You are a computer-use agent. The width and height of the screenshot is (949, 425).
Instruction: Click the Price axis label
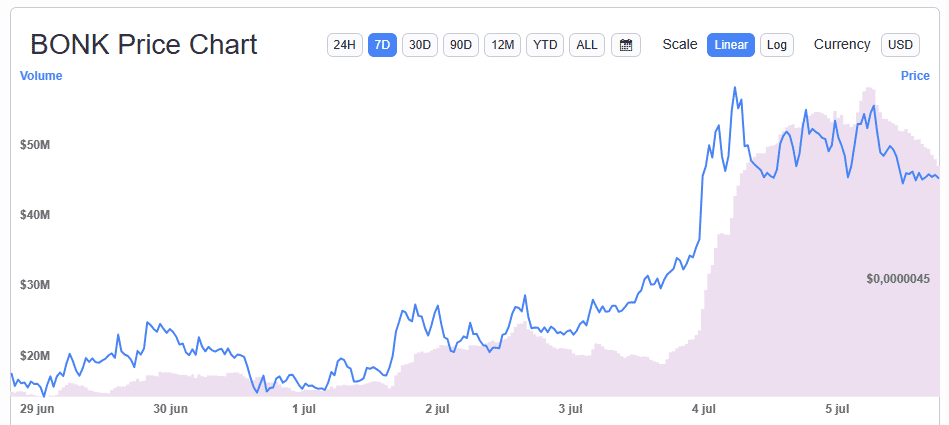915,76
